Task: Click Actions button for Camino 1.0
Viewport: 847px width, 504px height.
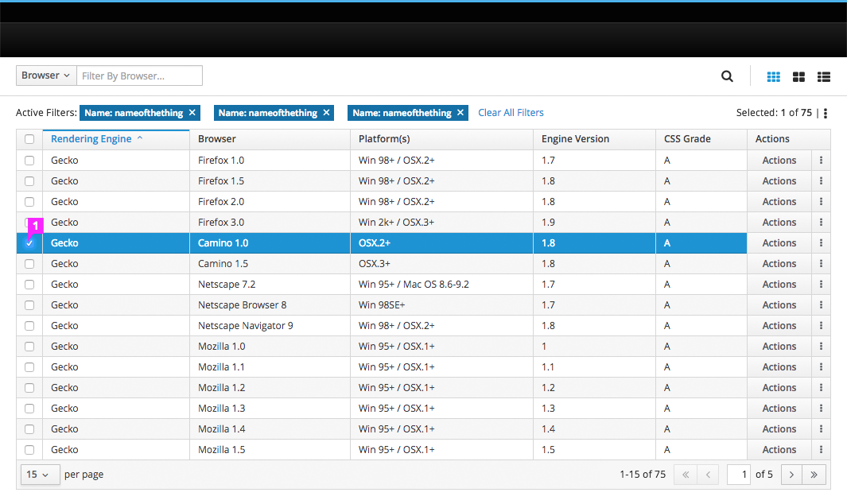Action: pos(779,243)
